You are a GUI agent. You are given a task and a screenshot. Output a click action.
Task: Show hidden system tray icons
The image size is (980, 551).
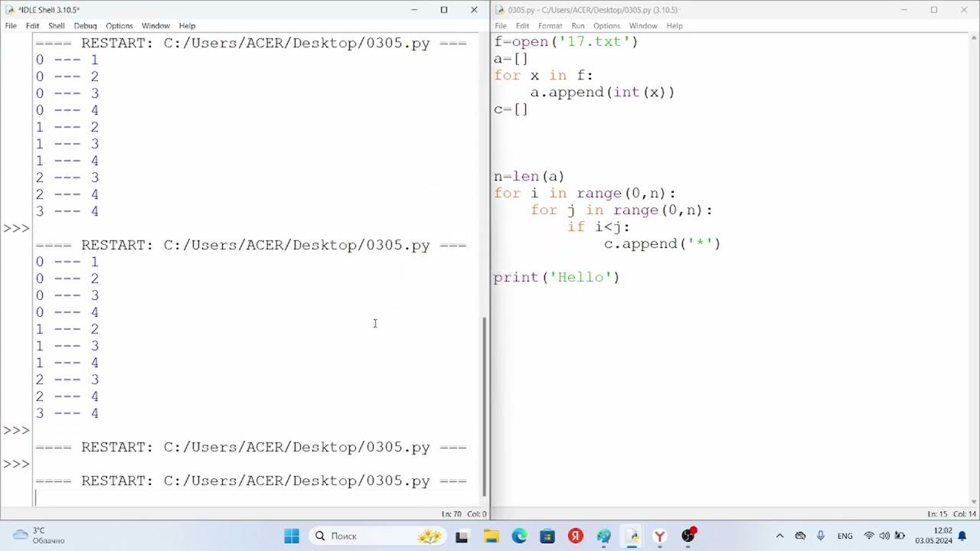(779, 536)
